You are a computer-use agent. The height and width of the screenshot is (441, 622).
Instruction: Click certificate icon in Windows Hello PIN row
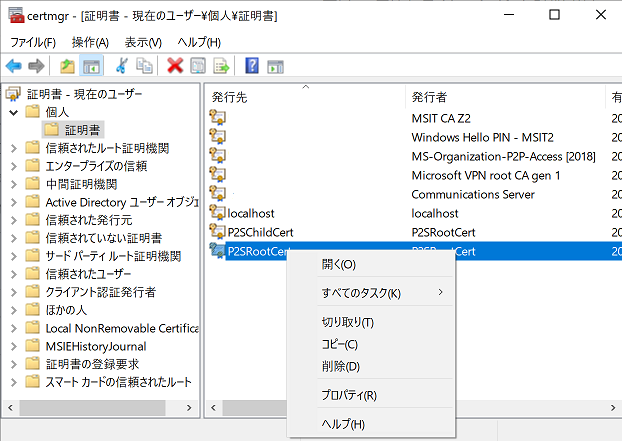(x=217, y=136)
